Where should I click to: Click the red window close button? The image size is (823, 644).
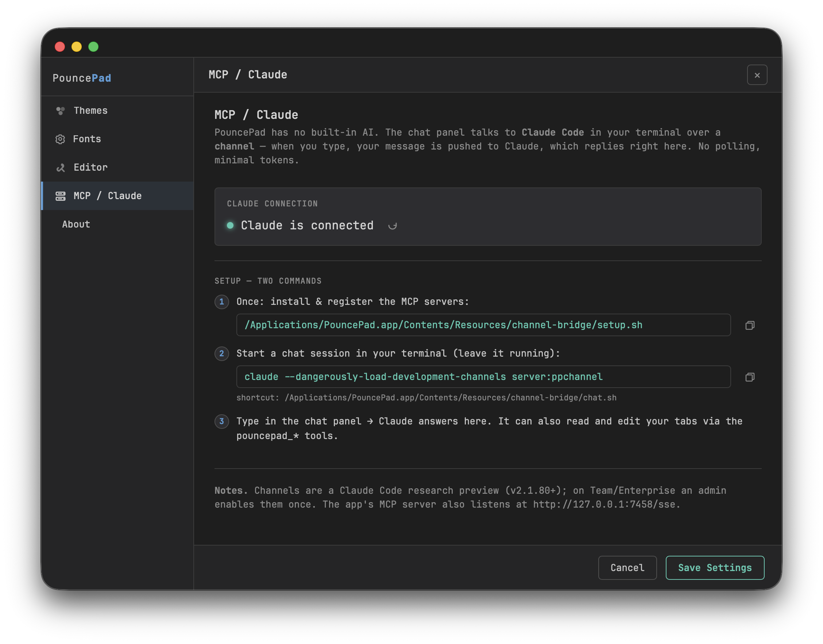(x=60, y=47)
